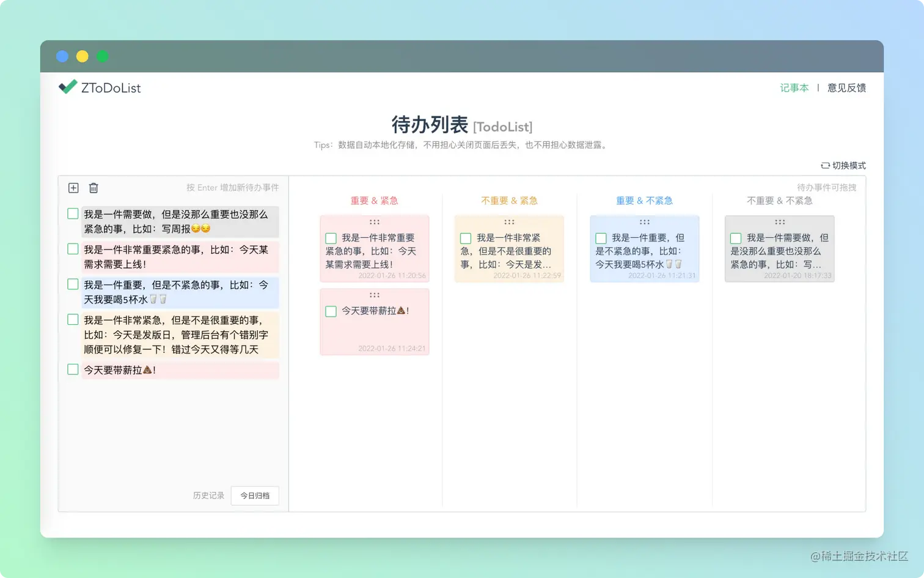
Task: Click drag handle on the orange 今天是发 card
Action: coord(509,222)
